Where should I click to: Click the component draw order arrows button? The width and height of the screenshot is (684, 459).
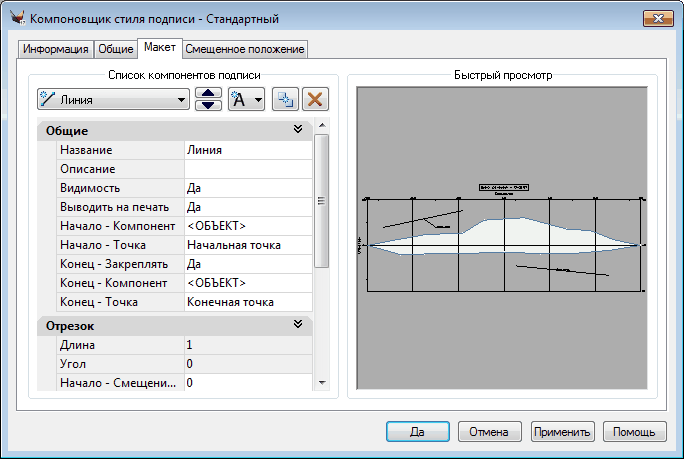[208, 100]
